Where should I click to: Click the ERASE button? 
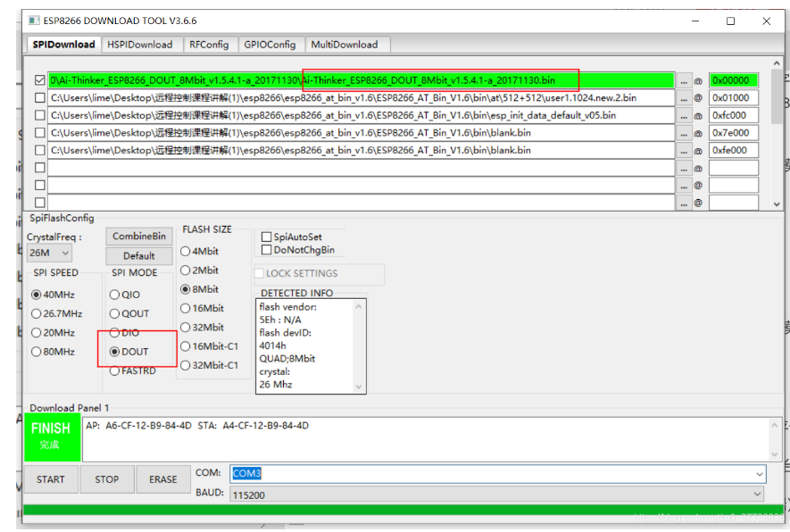pos(163,479)
